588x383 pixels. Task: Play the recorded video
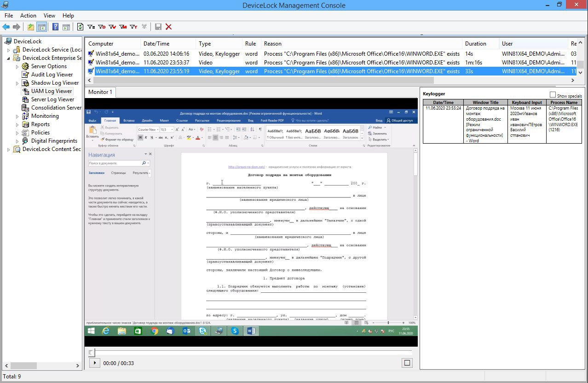[x=94, y=363]
